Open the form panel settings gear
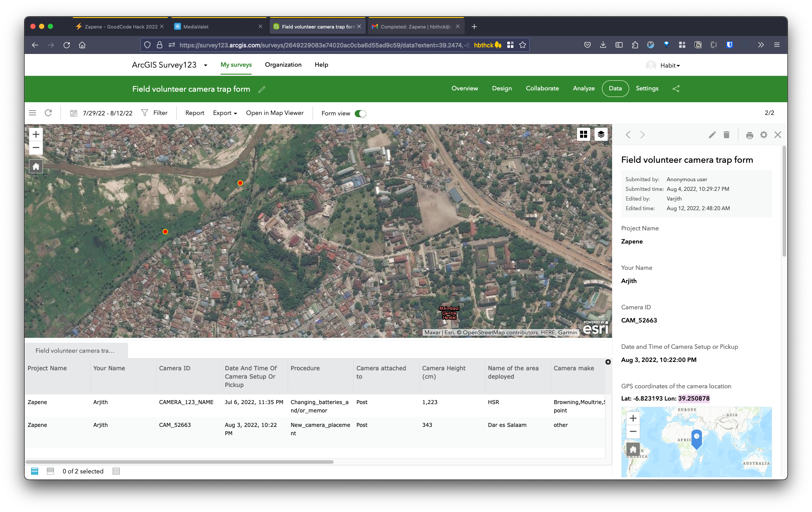 [x=763, y=135]
